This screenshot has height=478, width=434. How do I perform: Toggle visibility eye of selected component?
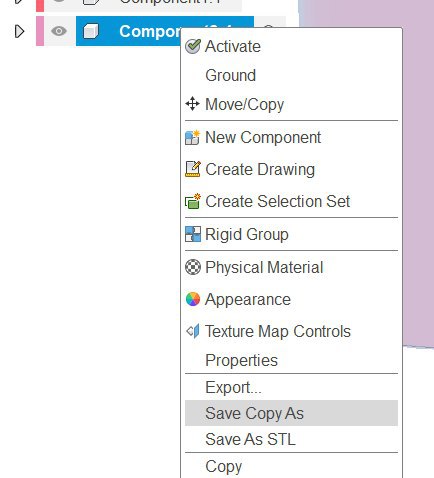click(x=59, y=31)
